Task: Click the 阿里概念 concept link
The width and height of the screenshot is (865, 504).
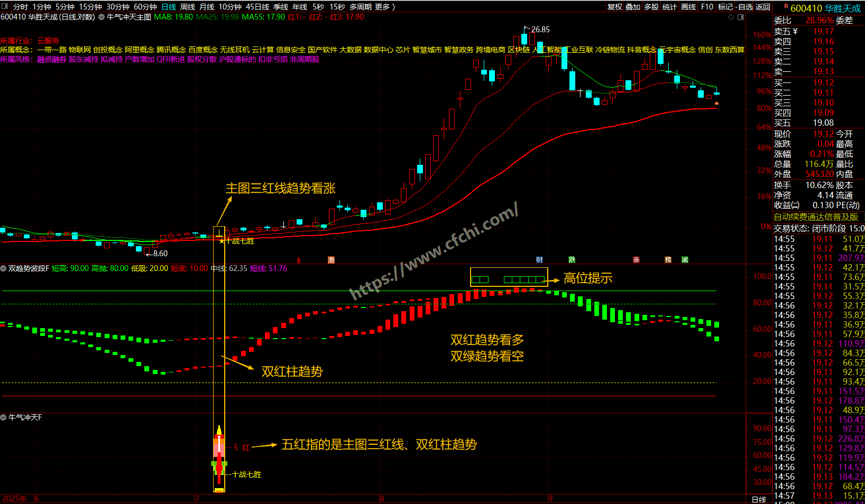Action: (x=140, y=50)
